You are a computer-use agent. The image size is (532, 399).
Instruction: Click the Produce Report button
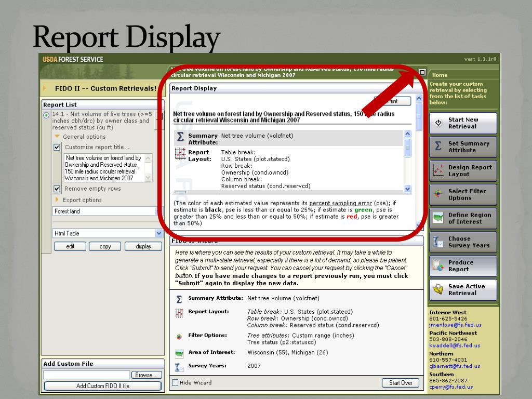[463, 265]
